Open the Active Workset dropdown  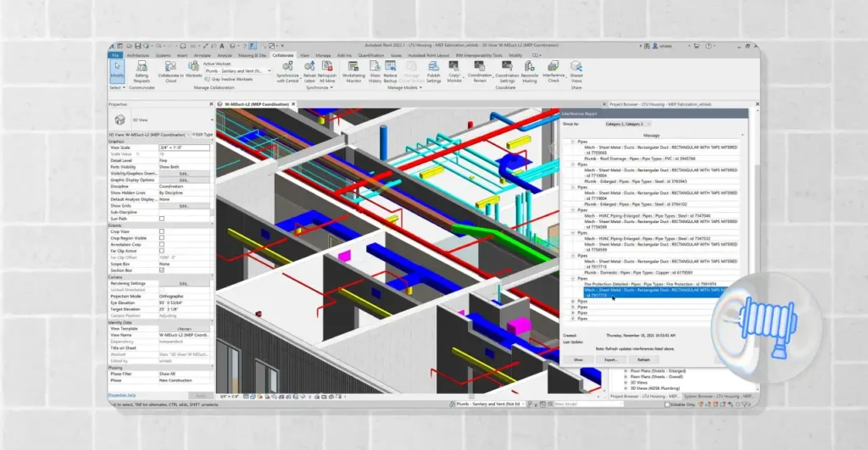(238, 71)
